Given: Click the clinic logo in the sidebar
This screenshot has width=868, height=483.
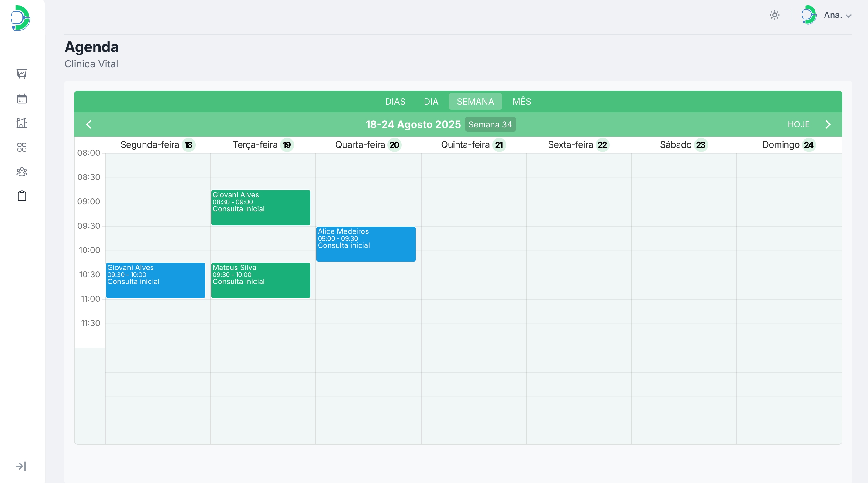Looking at the screenshot, I should coord(21,18).
